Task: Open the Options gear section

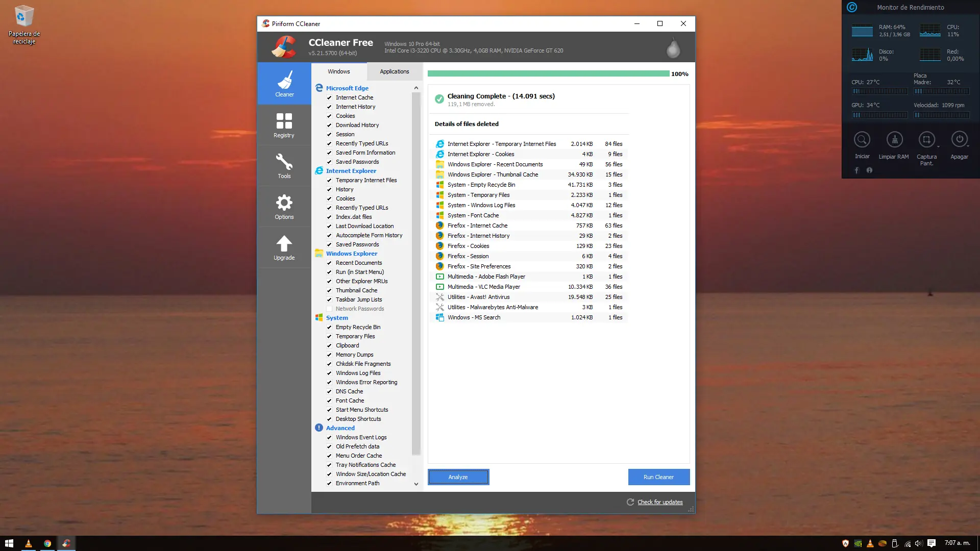Action: pyautogui.click(x=284, y=207)
